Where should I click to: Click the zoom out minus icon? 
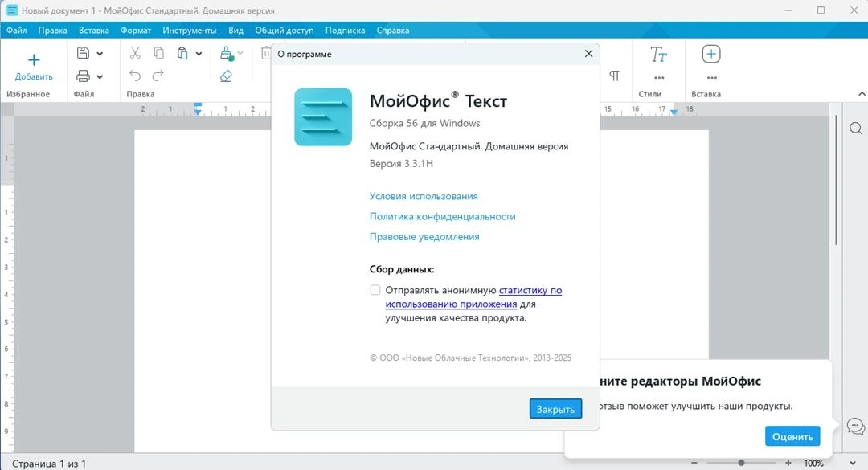(694, 463)
